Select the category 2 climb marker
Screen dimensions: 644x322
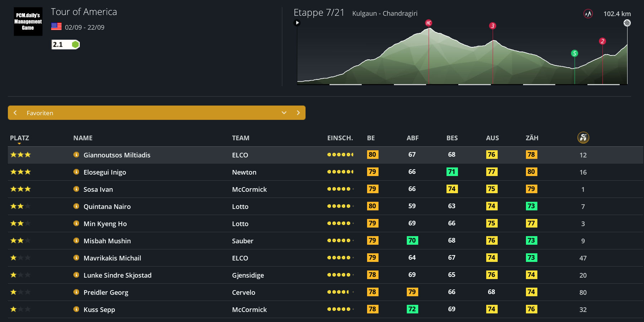click(602, 41)
